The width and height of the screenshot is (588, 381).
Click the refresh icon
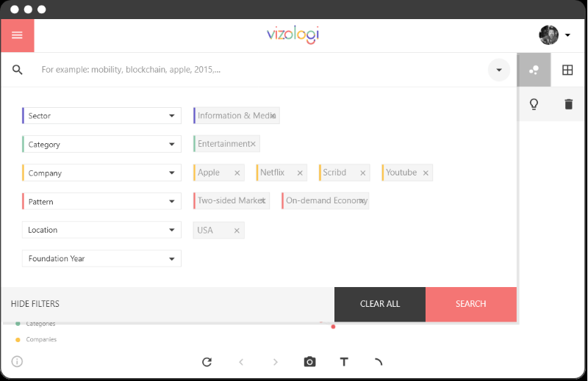pos(207,362)
